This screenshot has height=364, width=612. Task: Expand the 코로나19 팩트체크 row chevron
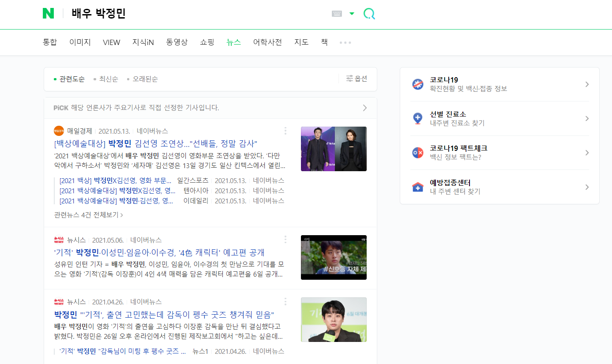587,153
